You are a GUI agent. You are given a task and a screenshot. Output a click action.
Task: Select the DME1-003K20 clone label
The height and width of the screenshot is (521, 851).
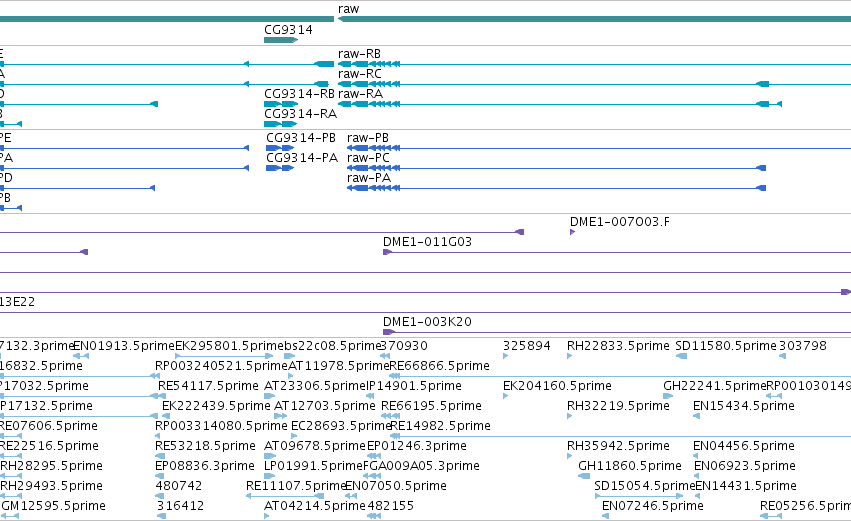428,322
